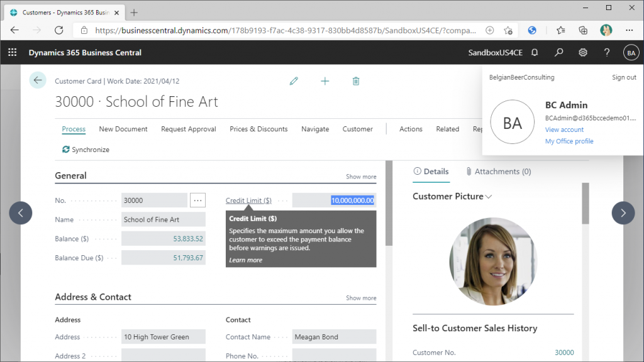Click the Sign out link
This screenshot has width=644, height=362.
coord(624,77)
